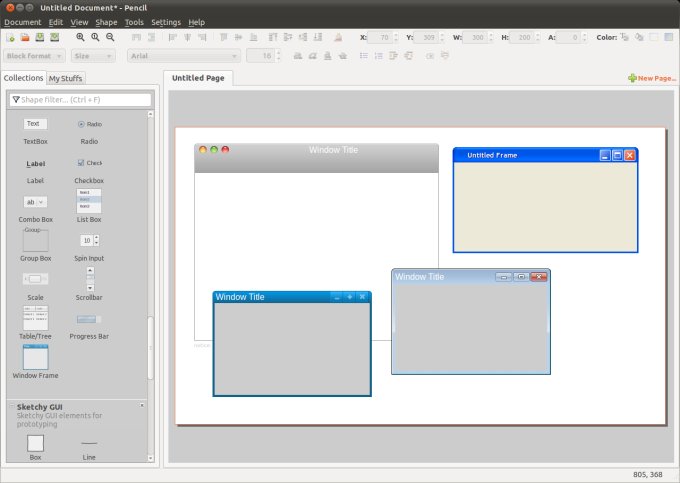Select the Progress Bar shape

coord(89,326)
